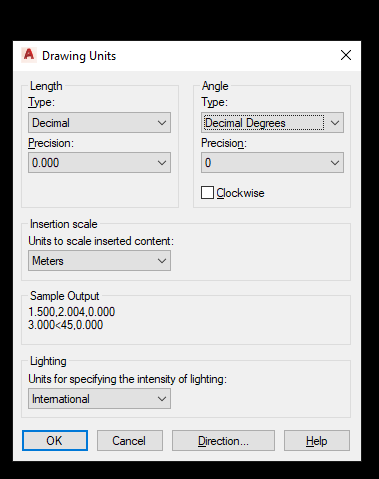Open the insertion scale Meters dropdown
This screenshot has width=379, height=479.
click(x=99, y=261)
